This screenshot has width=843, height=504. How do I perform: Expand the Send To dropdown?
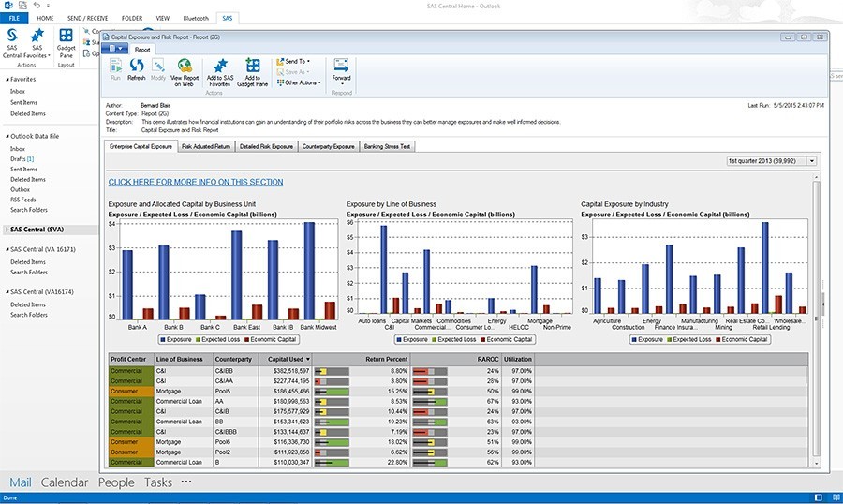pos(294,61)
